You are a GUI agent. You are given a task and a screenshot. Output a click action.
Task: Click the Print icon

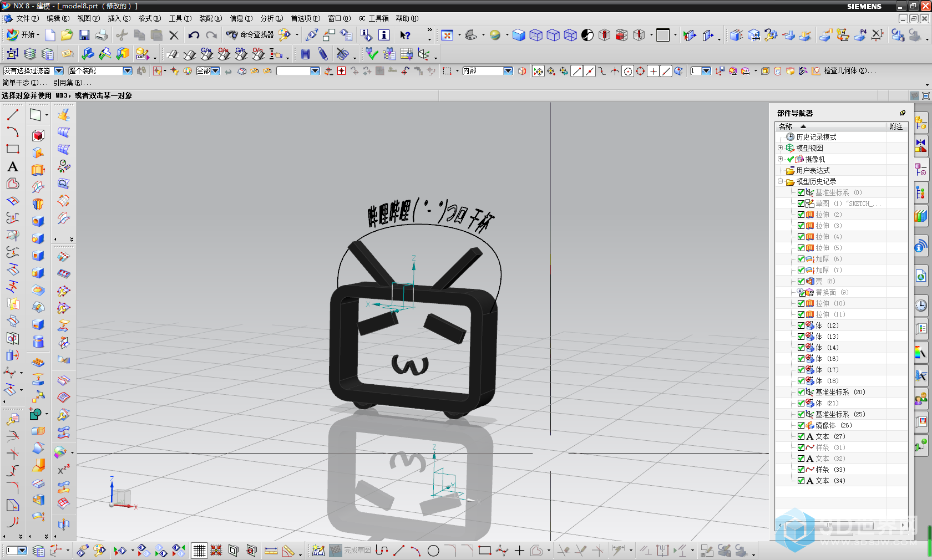[x=102, y=35]
